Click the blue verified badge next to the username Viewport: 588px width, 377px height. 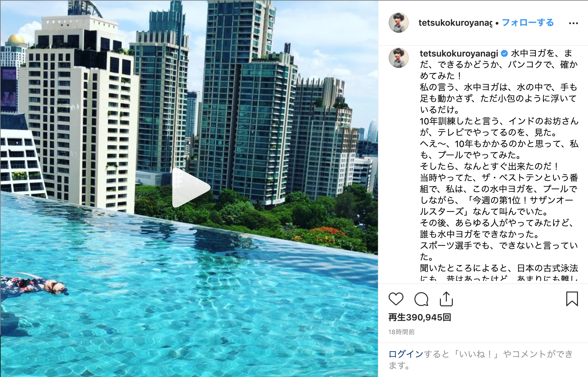click(x=504, y=53)
